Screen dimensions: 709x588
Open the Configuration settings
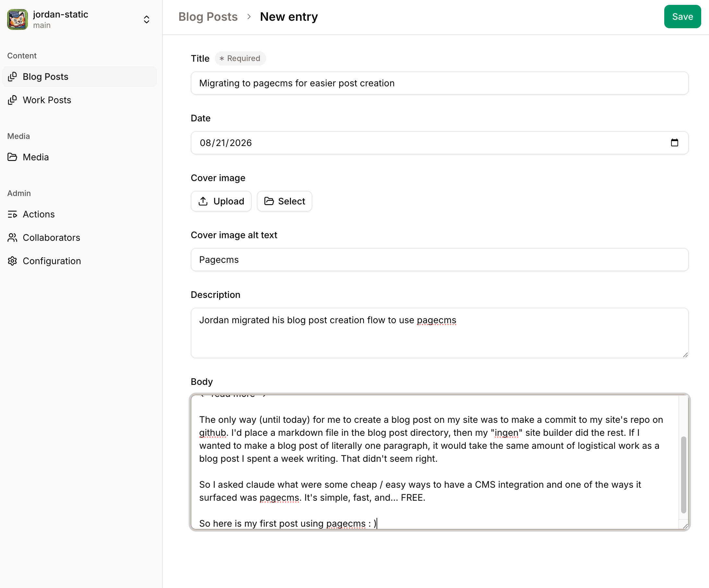[x=79, y=261]
